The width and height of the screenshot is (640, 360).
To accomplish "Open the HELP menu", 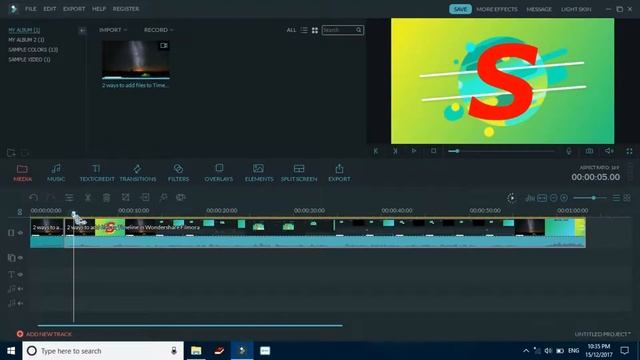I will coord(99,9).
